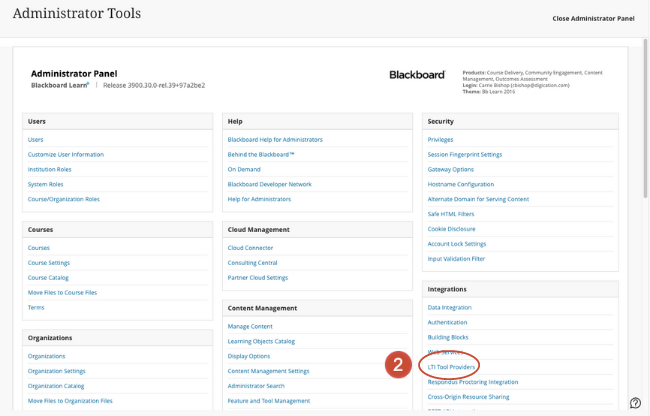The height and width of the screenshot is (416, 650).
Task: Open LTI Tool Providers
Action: point(451,367)
